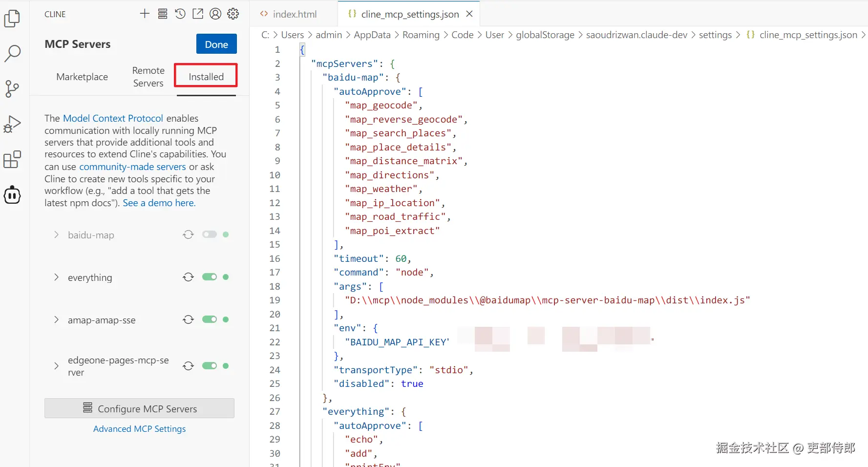The image size is (868, 467).
Task: Click the settings breadcrumb segment
Action: (x=715, y=35)
